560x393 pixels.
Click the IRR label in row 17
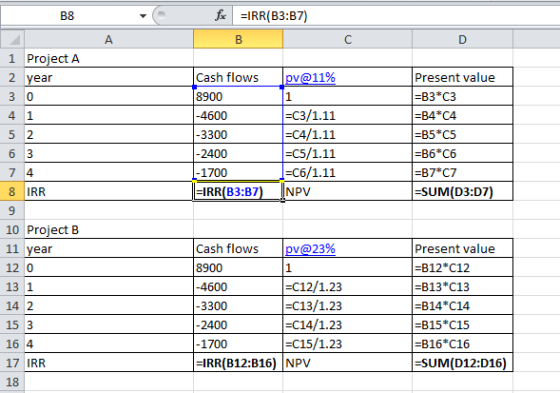pos(109,363)
